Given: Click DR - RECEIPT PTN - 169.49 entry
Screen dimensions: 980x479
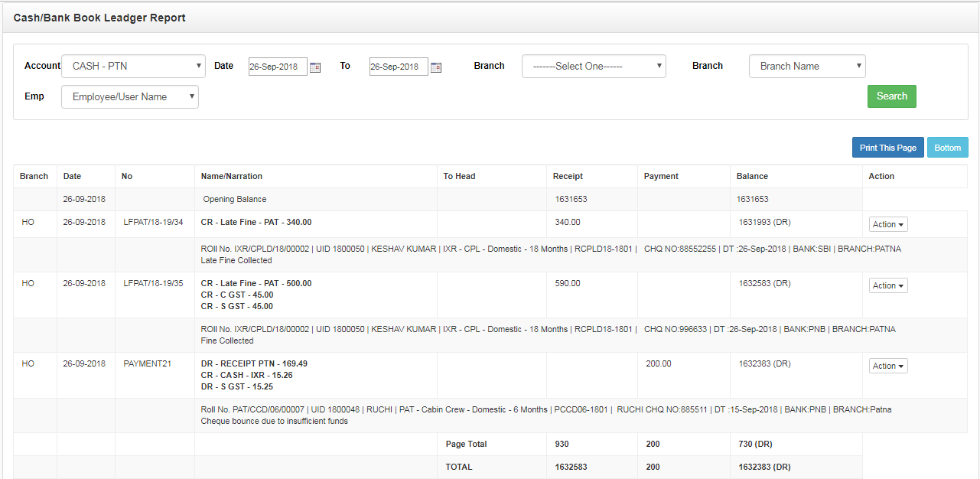Looking at the screenshot, I should coord(254,363).
